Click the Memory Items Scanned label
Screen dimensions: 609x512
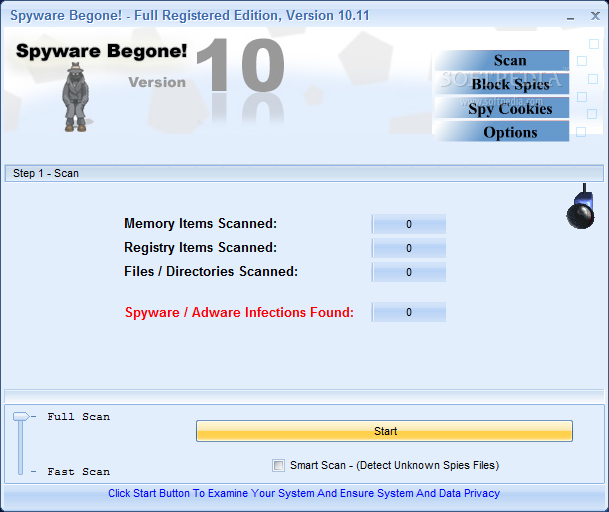200,224
